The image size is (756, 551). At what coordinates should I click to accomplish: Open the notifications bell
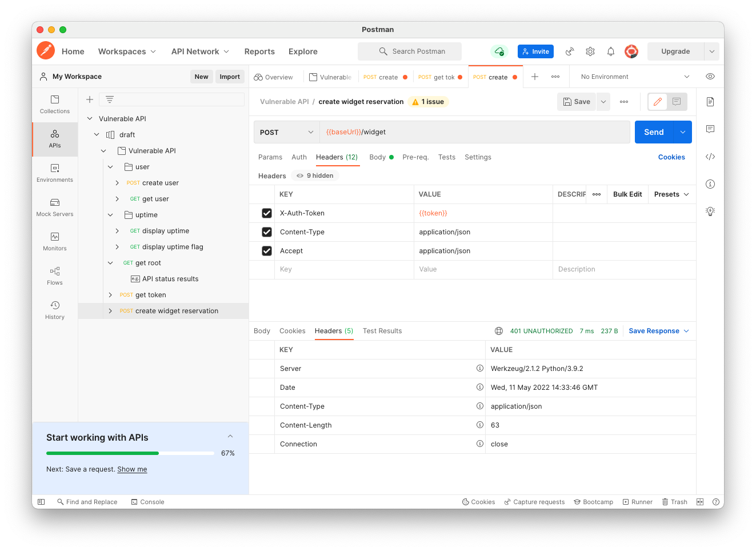(x=611, y=51)
